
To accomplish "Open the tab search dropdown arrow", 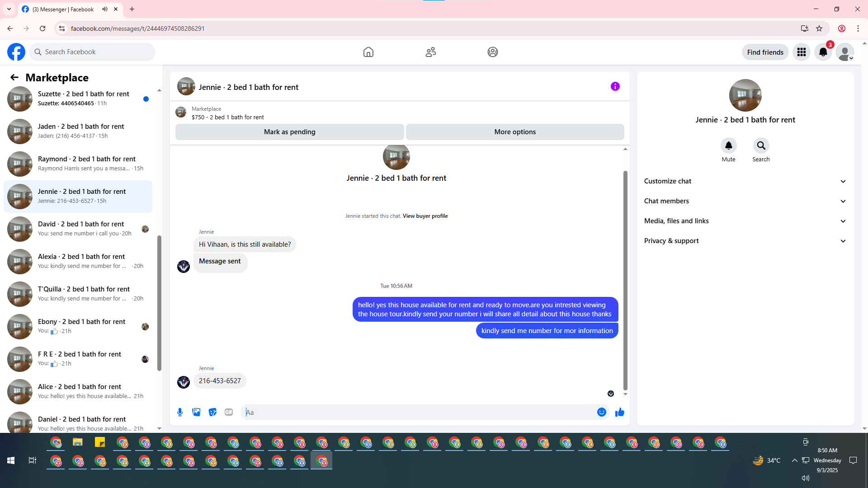I will [9, 9].
